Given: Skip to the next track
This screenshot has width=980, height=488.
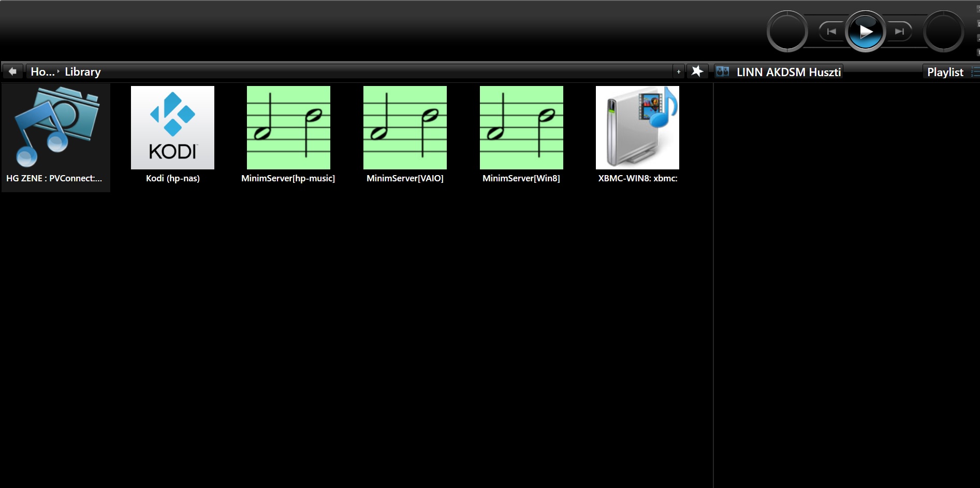Looking at the screenshot, I should tap(900, 32).
